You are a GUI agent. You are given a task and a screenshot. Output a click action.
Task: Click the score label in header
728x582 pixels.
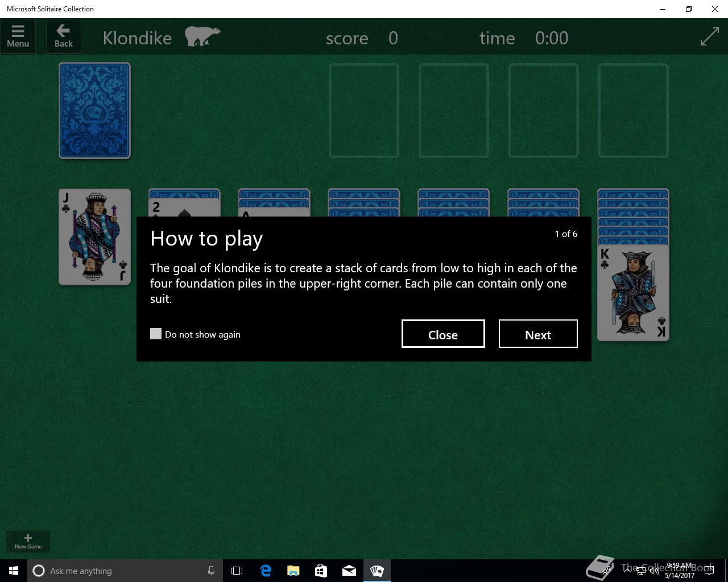(347, 39)
